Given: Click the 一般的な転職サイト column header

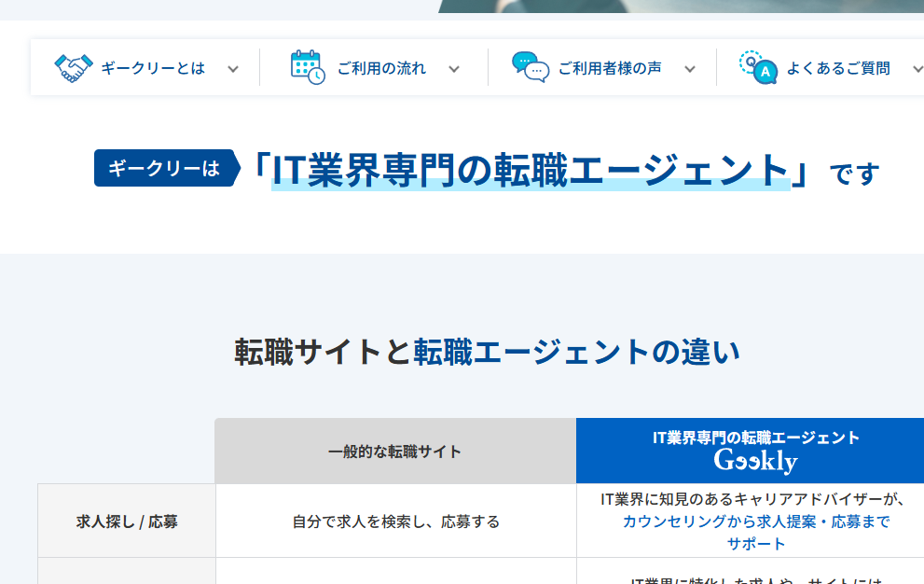Looking at the screenshot, I should pos(394,452).
